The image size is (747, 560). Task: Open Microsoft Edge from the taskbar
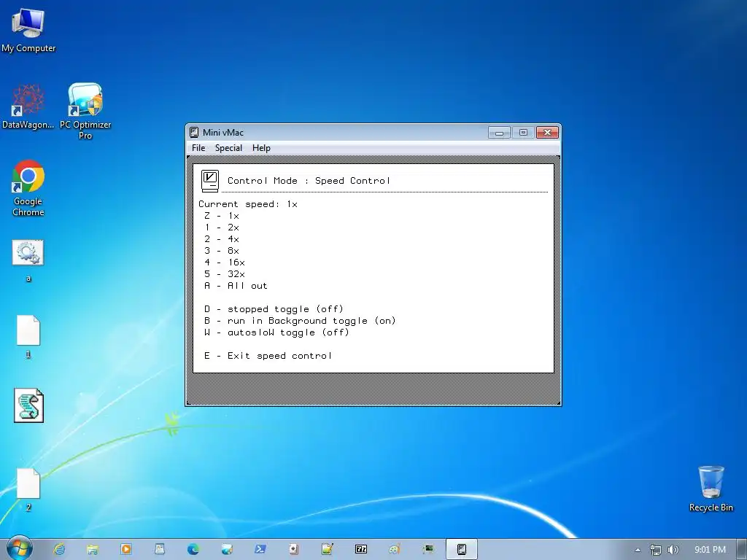(x=193, y=549)
